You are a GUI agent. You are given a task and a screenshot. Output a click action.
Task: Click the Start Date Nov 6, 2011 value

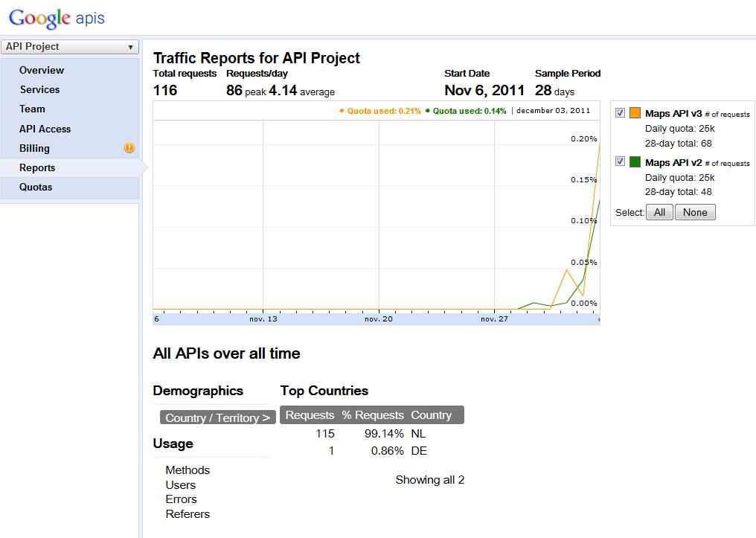[484, 90]
